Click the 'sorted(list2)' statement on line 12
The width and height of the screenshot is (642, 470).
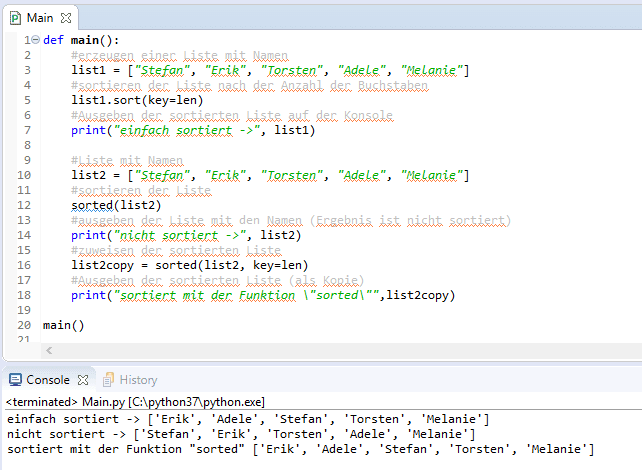click(116, 205)
